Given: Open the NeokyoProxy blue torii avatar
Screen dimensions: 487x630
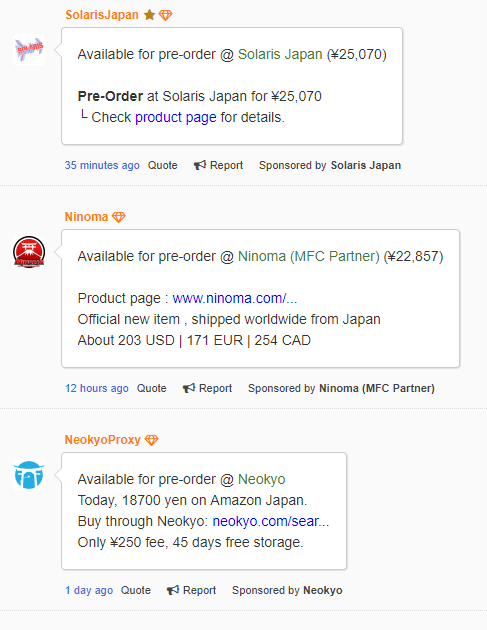Looking at the screenshot, I should click(x=29, y=475).
